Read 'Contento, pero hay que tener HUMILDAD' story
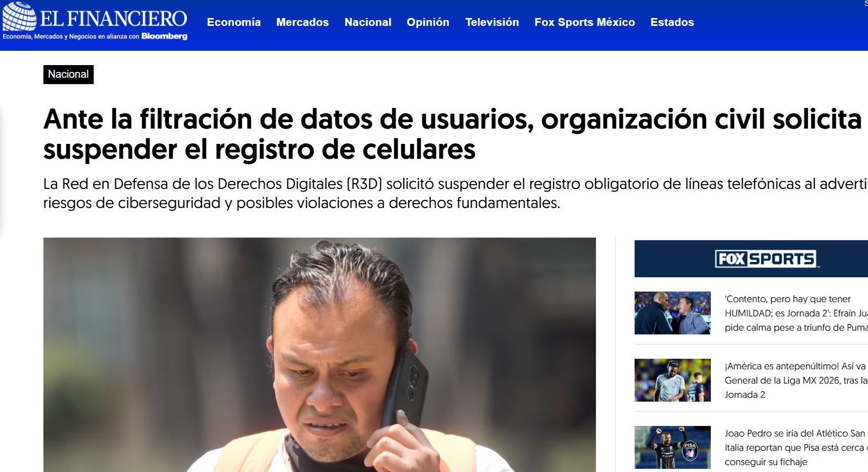 point(796,313)
